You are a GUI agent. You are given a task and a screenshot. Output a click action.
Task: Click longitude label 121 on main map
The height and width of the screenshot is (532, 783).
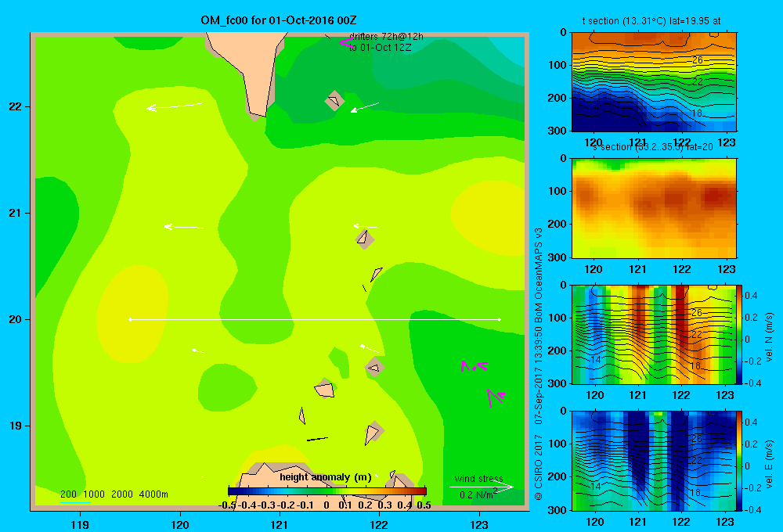tap(280, 524)
